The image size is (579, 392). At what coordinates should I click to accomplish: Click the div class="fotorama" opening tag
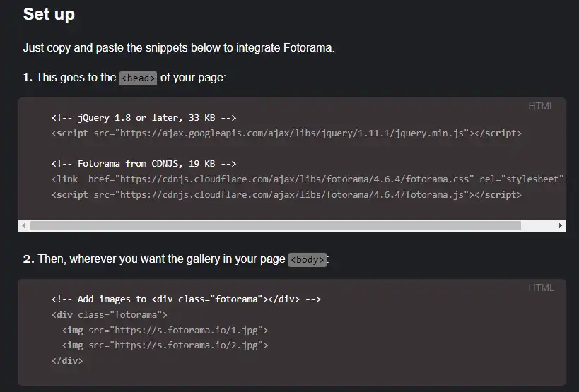110,314
